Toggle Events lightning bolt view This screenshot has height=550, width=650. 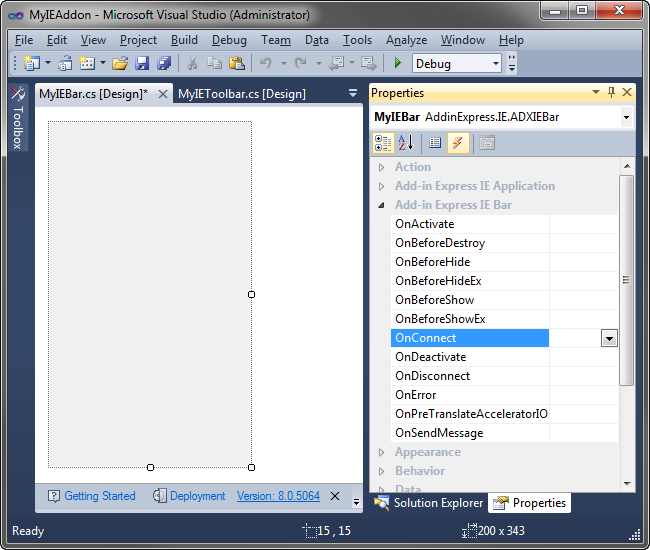pos(458,143)
